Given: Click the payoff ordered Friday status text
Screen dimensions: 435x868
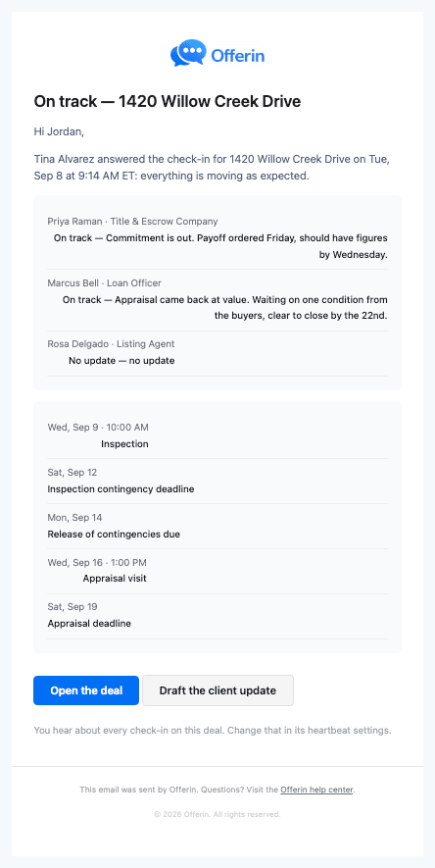Looking at the screenshot, I should 220,246.
